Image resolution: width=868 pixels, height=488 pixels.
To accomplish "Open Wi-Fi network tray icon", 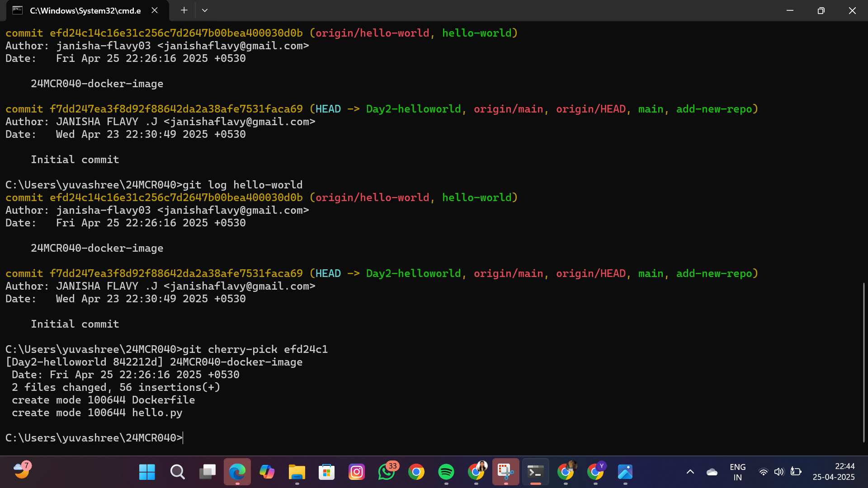I will (763, 472).
